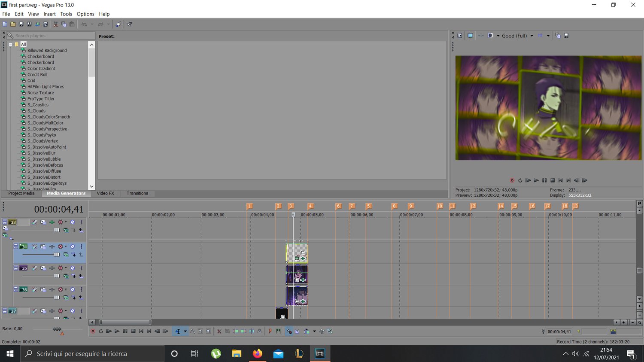Switch to the Project Media tab
The image size is (644, 362).
tap(21, 193)
